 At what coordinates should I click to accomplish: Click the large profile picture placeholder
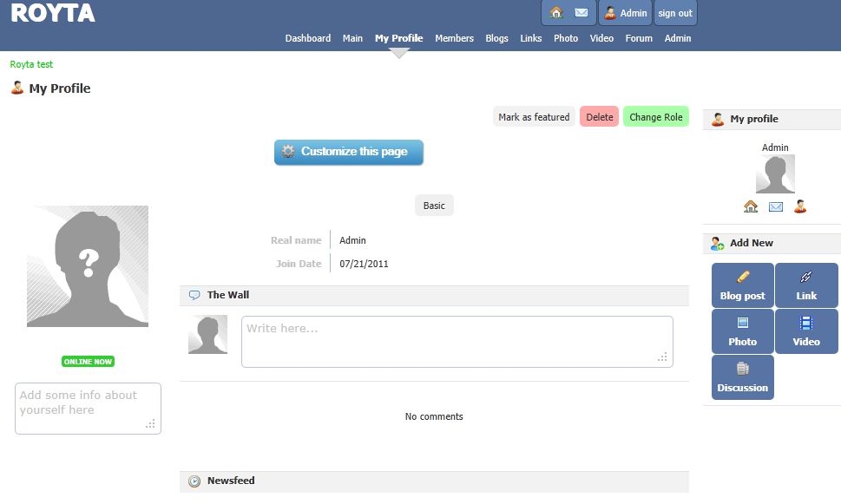[88, 266]
